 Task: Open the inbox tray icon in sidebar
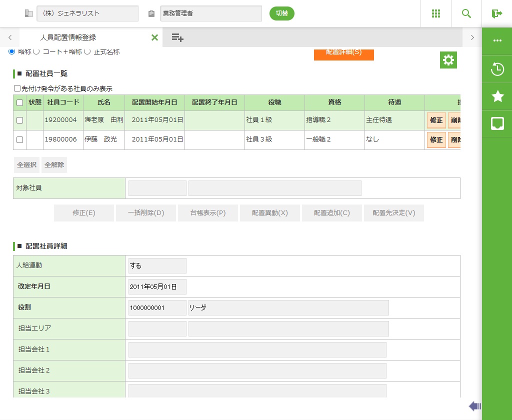tap(497, 123)
